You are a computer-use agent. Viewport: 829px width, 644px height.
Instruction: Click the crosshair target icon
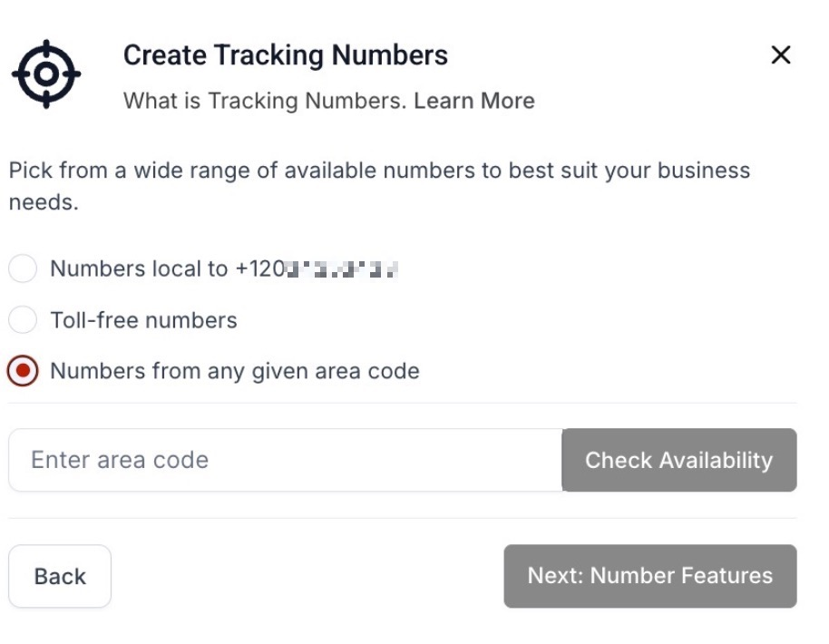[46, 73]
